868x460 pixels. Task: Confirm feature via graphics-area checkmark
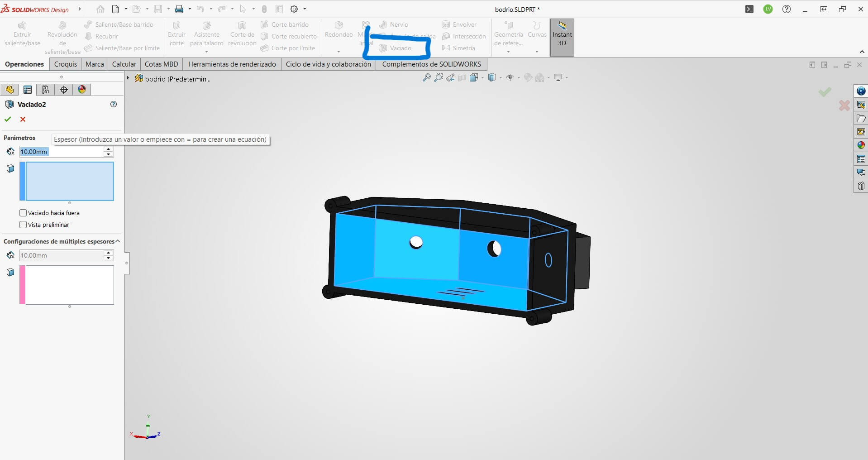(825, 91)
